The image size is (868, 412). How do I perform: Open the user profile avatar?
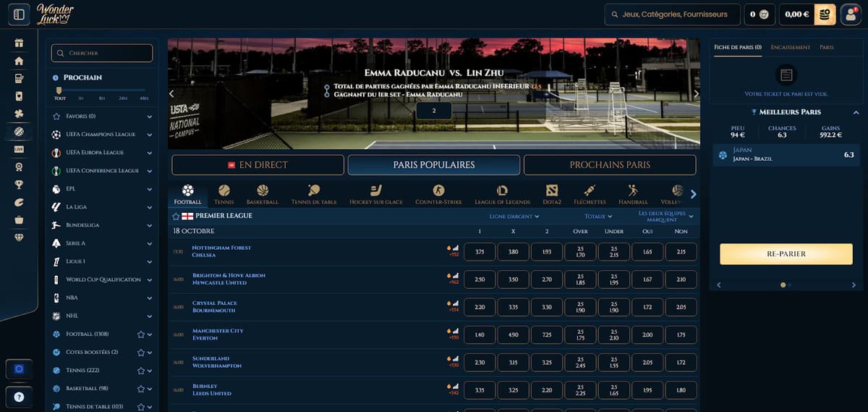tap(851, 14)
